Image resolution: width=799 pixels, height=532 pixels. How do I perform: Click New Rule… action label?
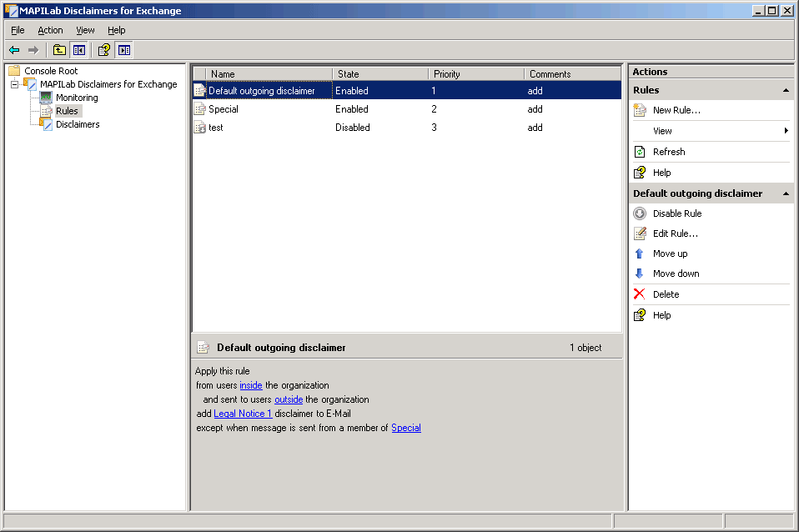[x=676, y=110]
